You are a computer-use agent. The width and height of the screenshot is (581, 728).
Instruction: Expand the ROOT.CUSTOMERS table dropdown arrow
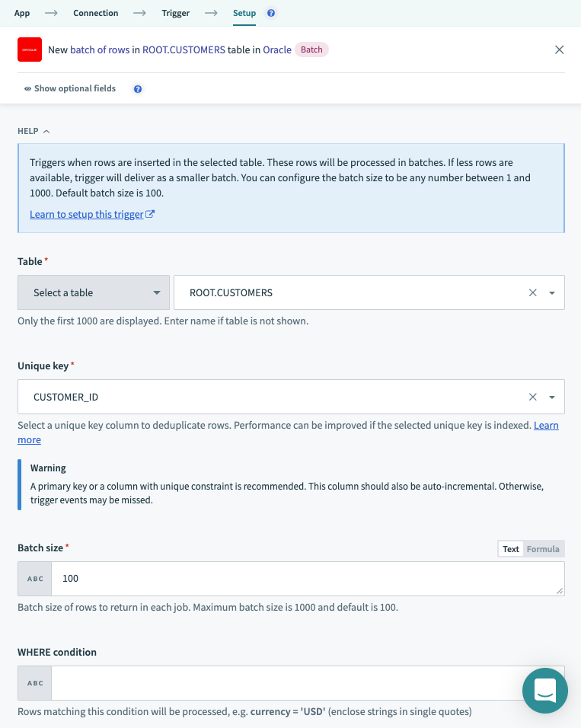[x=552, y=292]
